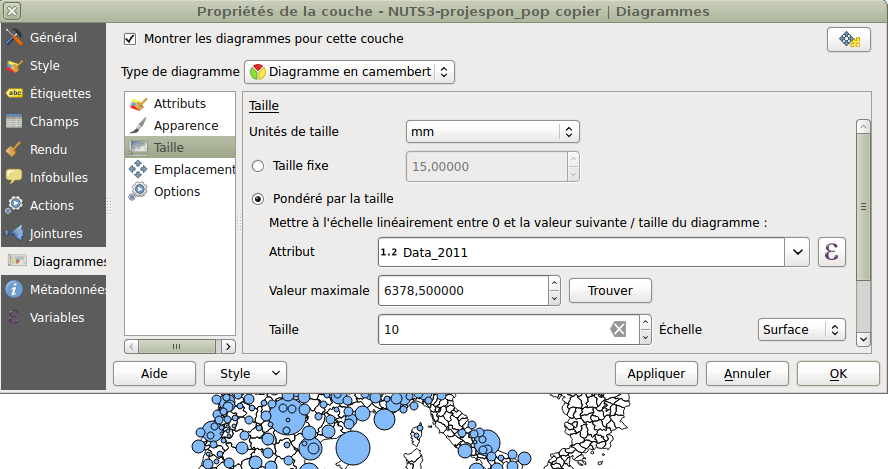
Task: Select the Taille fixe radio button
Action: click(x=258, y=166)
